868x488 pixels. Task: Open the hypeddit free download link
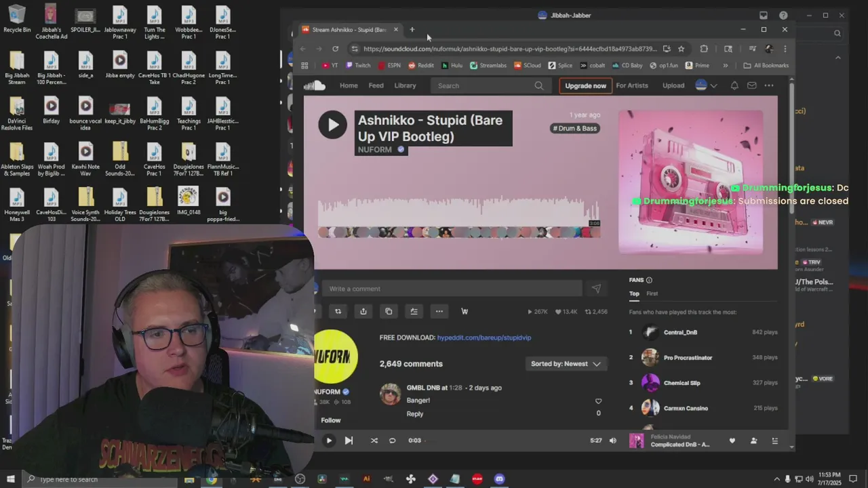tap(484, 338)
